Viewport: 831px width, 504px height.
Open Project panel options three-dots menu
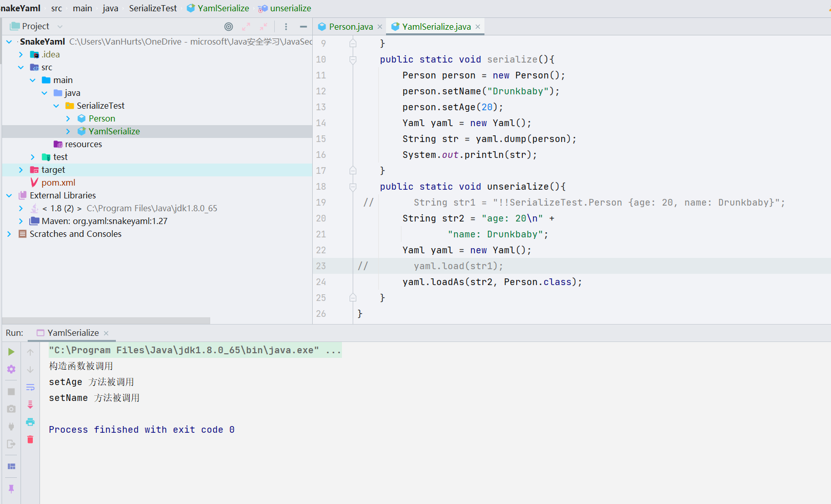point(286,27)
